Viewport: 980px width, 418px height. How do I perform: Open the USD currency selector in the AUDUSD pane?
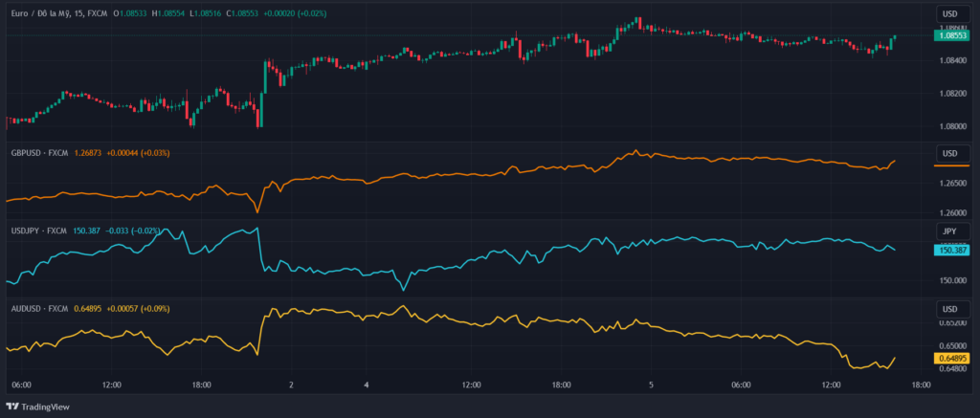(949, 309)
